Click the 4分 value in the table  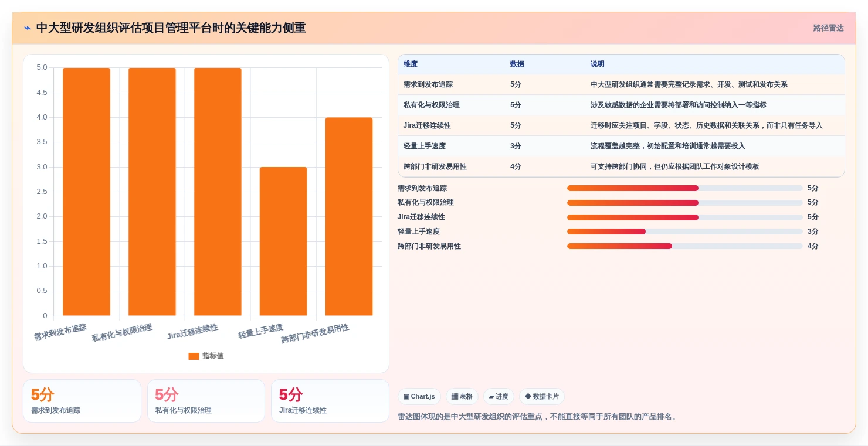(x=516, y=166)
